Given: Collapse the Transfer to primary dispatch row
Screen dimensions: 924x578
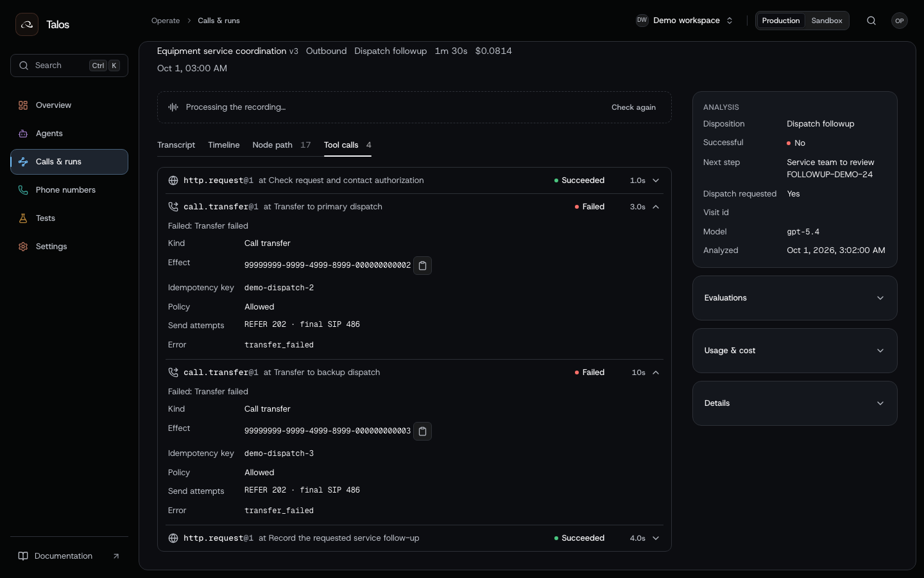Looking at the screenshot, I should point(415,207).
